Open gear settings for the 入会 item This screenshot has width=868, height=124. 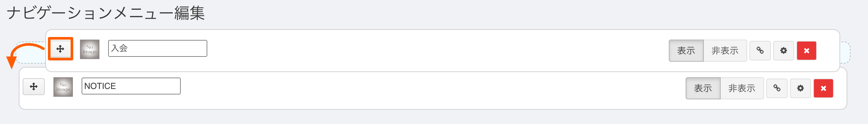click(x=783, y=51)
